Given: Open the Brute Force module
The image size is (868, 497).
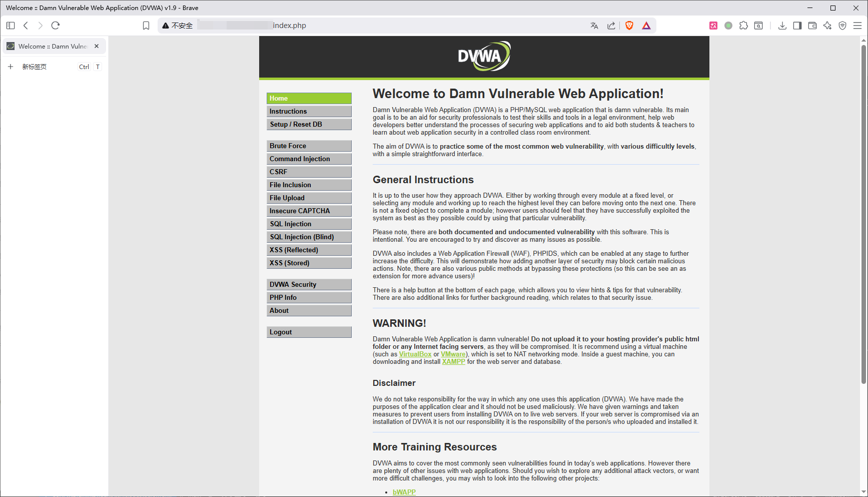Looking at the screenshot, I should coord(309,146).
